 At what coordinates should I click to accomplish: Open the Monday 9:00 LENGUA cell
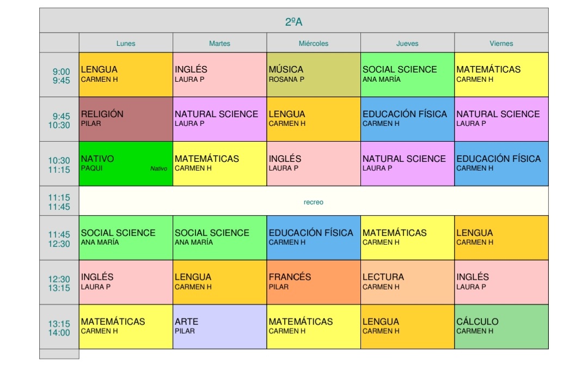(x=126, y=74)
